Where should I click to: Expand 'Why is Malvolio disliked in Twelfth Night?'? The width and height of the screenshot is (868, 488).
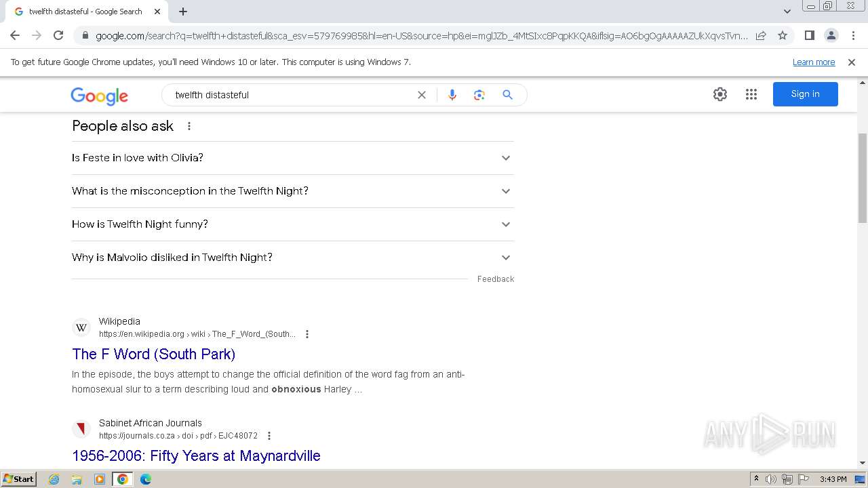293,258
